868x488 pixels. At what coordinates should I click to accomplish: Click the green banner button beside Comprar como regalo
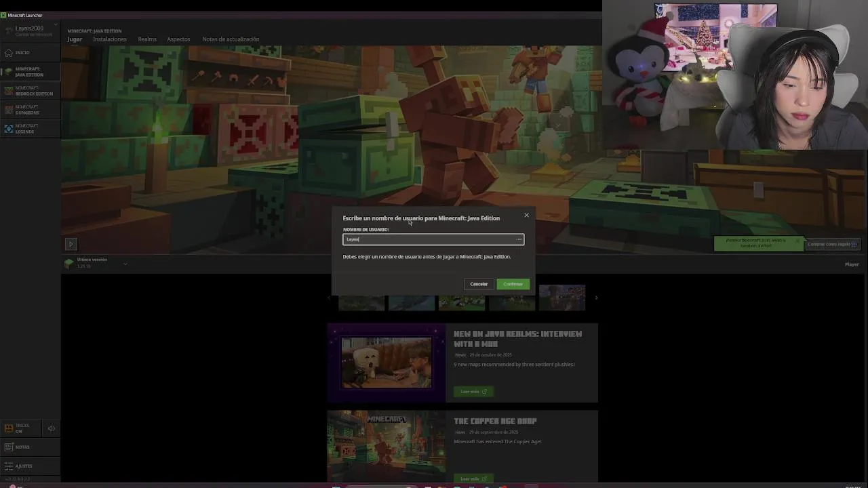[x=759, y=243]
